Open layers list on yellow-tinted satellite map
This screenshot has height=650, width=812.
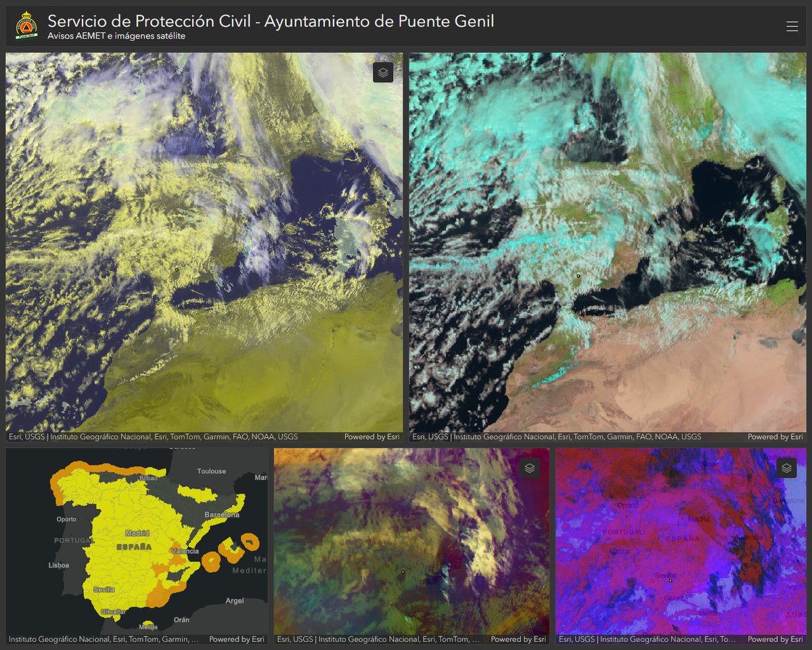(x=383, y=72)
